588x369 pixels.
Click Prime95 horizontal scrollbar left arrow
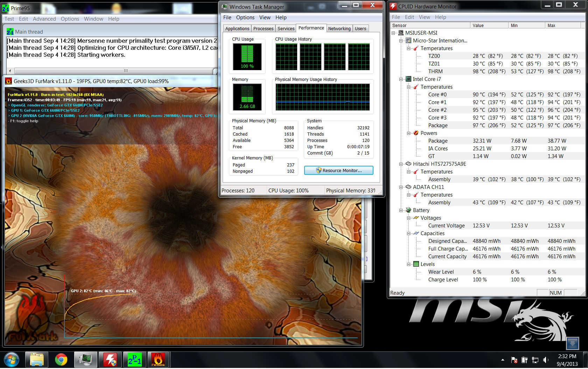10,71
